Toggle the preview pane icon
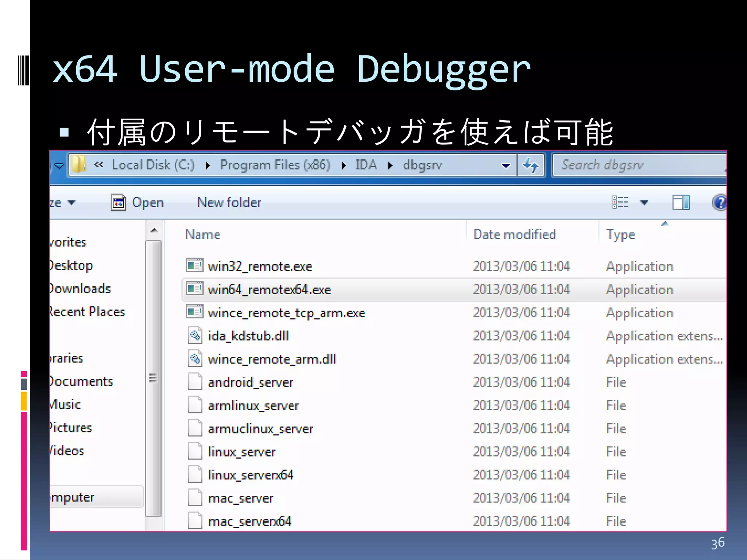Screen dimensions: 747x560 point(681,202)
